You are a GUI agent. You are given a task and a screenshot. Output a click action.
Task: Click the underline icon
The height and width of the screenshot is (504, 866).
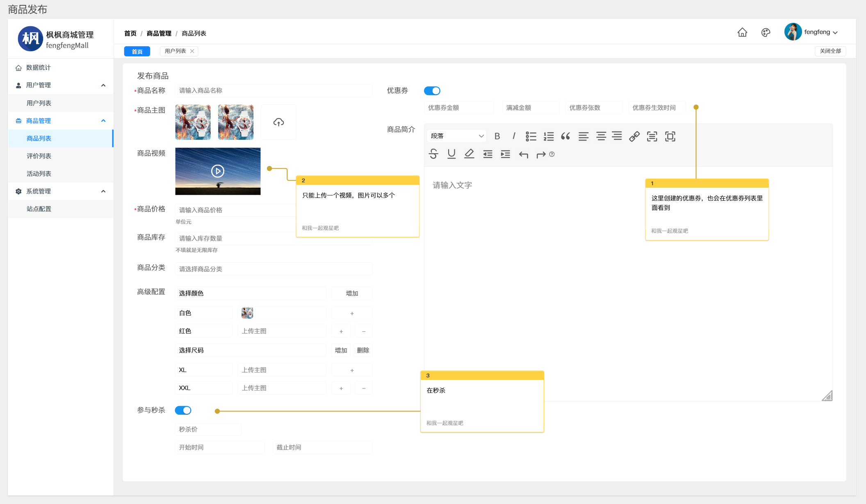pyautogui.click(x=451, y=154)
